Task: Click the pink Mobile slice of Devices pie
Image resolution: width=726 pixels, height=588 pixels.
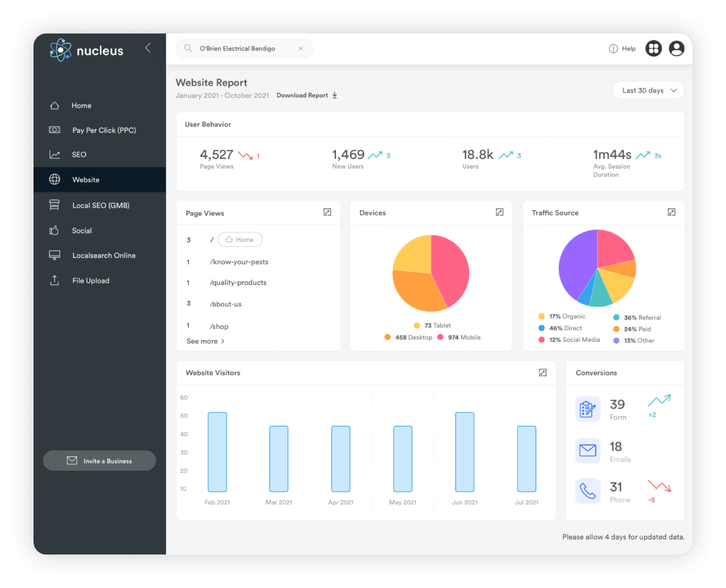Action: point(451,269)
